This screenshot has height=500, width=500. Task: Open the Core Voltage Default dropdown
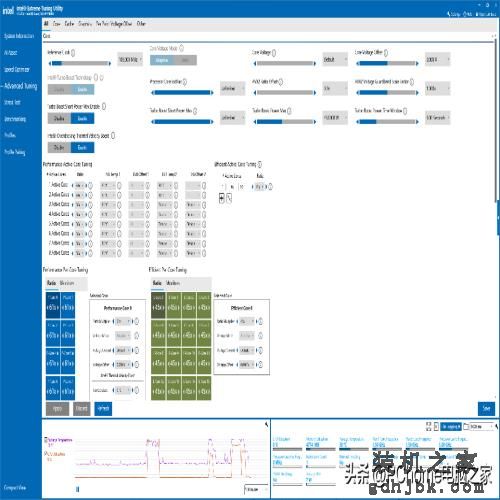(335, 59)
